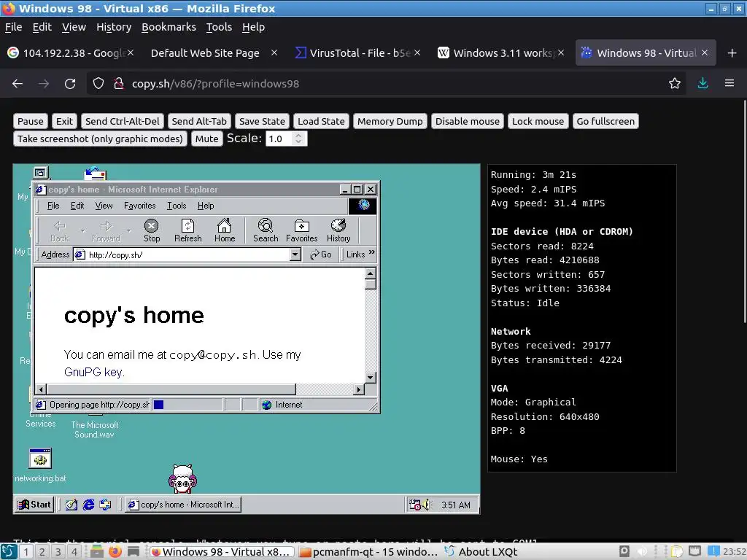The image size is (747, 560).
Task: Open the Firefox downloads arrow icon
Action: pyautogui.click(x=703, y=84)
